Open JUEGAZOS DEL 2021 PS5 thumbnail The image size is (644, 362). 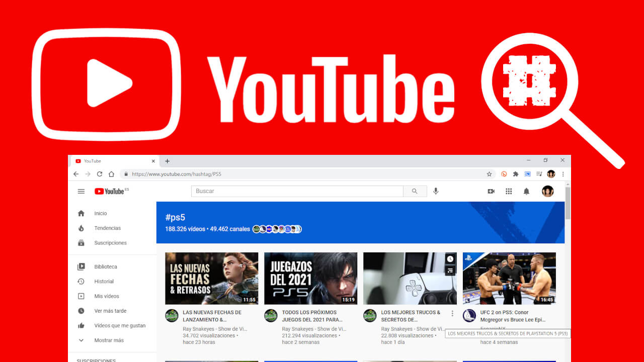point(310,279)
